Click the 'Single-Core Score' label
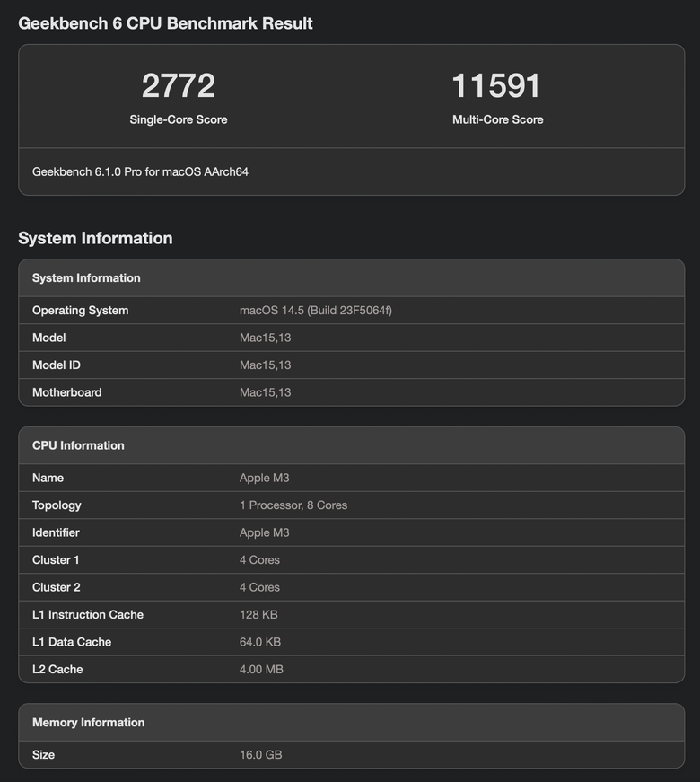700x782 pixels. click(x=179, y=119)
